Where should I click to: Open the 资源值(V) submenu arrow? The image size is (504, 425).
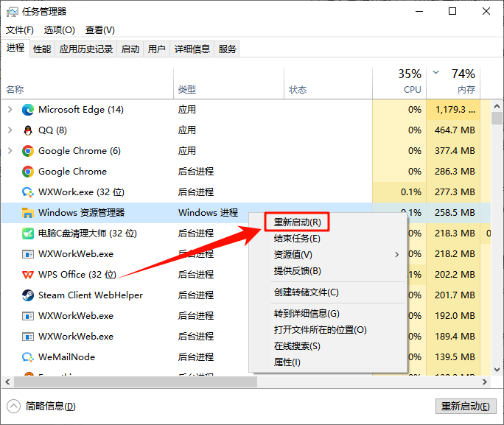(397, 255)
